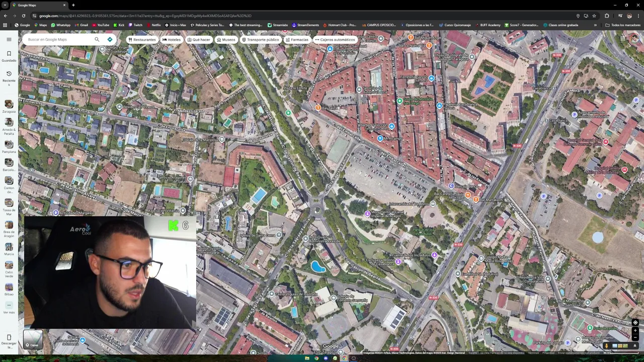Switch map layers with the Capas thumbnail
This screenshot has height=362, width=644.
click(33, 339)
